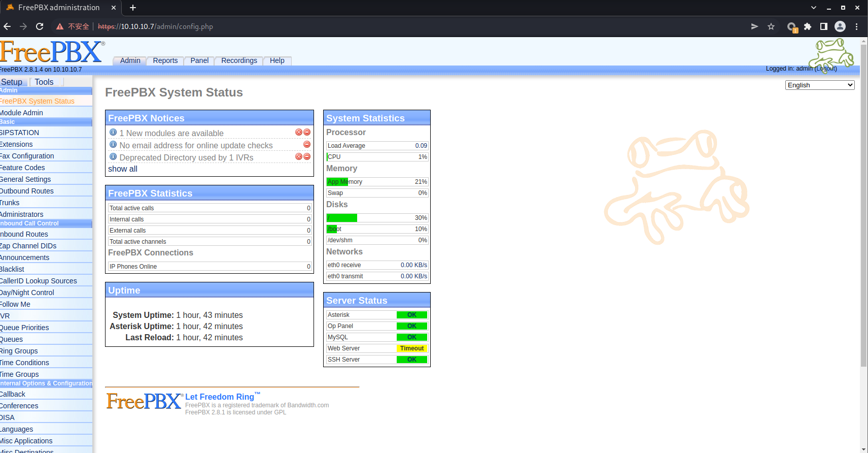
Task: Open the English language dropdown
Action: click(x=820, y=85)
